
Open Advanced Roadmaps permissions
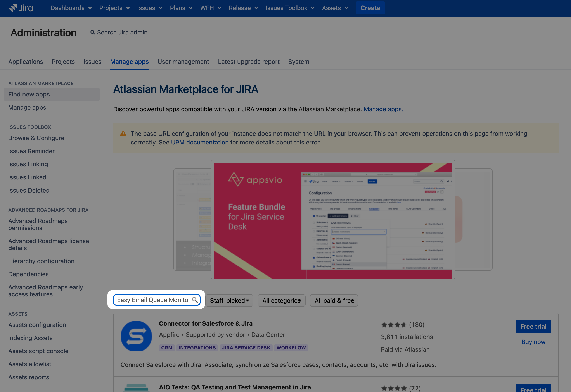point(38,225)
